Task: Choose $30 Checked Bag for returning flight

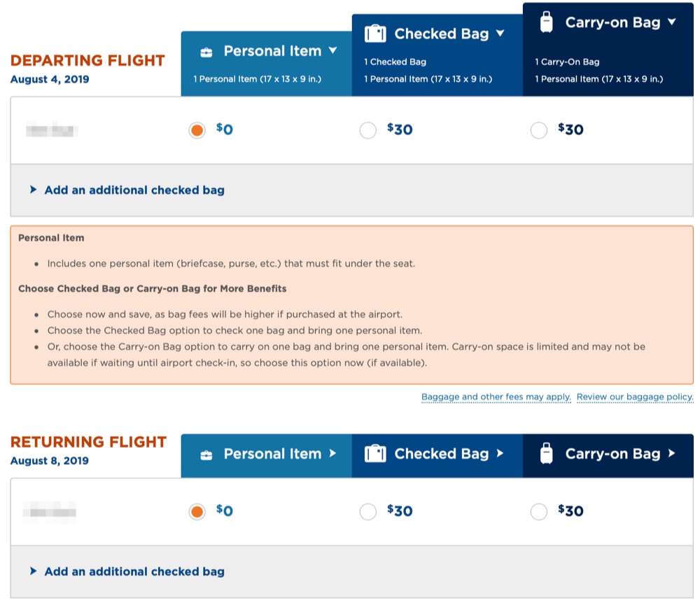Action: 368,512
